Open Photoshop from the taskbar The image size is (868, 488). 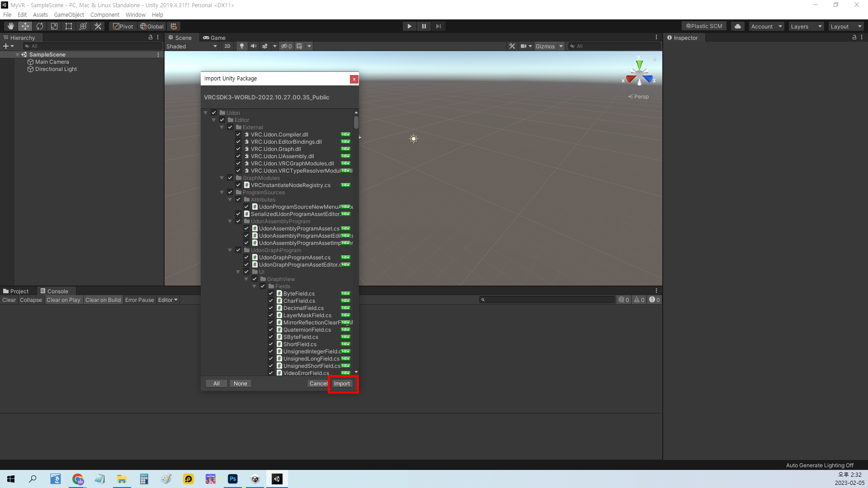pyautogui.click(x=233, y=479)
